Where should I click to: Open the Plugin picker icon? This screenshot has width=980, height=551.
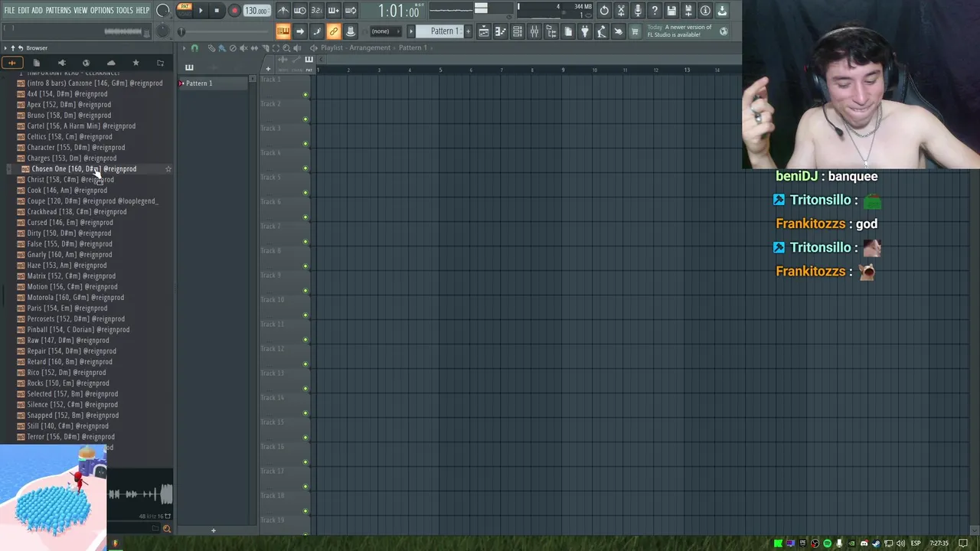[x=585, y=31]
